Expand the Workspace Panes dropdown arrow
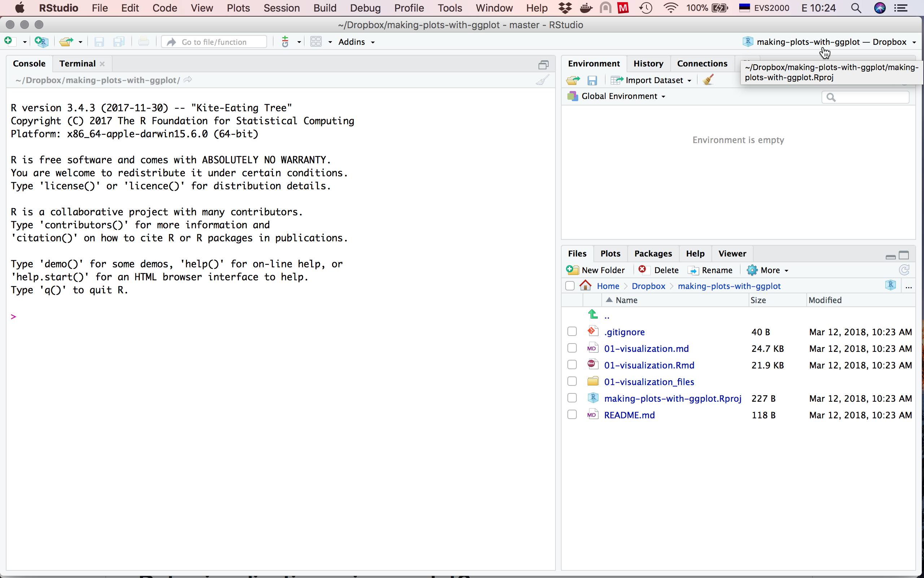This screenshot has height=578, width=924. click(x=330, y=42)
